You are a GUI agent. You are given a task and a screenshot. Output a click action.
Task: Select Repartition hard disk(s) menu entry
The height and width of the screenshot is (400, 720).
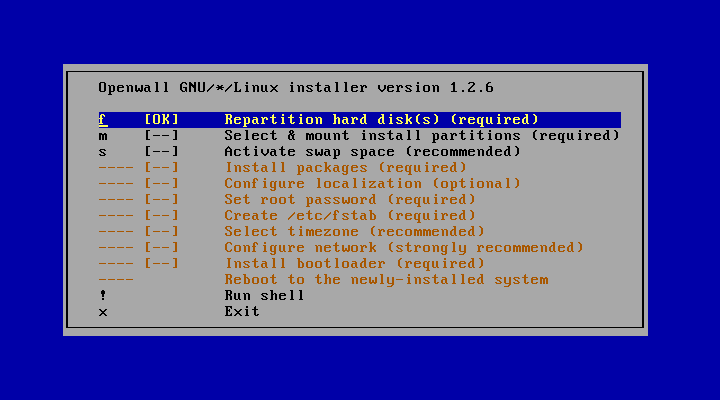click(x=381, y=120)
